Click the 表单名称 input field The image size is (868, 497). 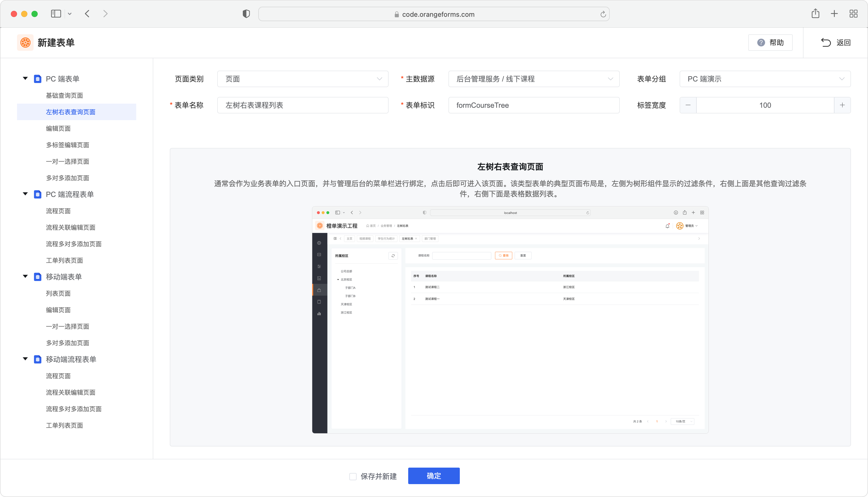(303, 105)
